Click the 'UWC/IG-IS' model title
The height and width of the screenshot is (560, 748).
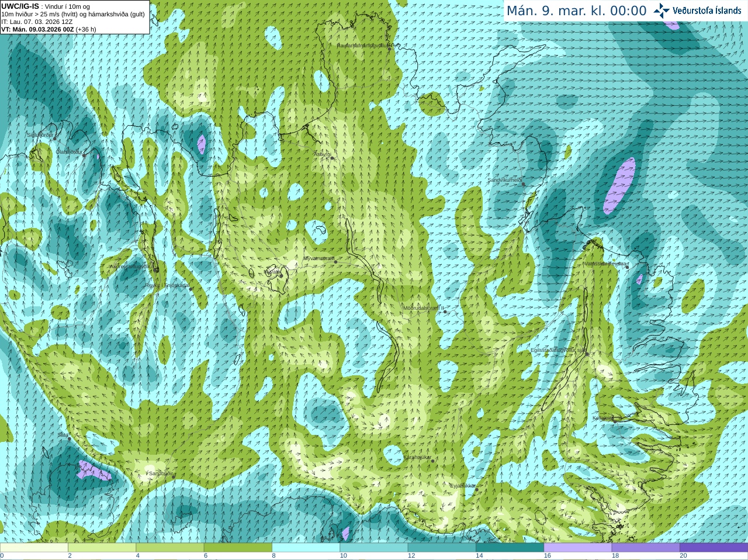[x=20, y=6]
